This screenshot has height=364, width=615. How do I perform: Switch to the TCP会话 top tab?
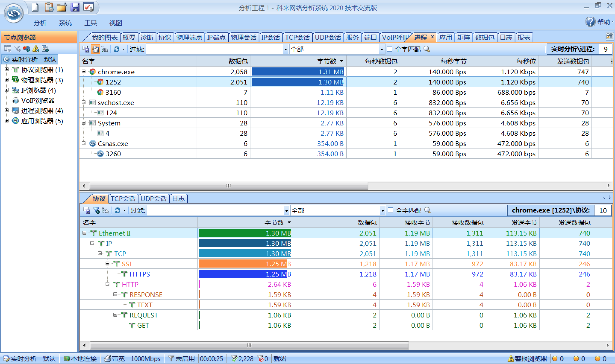pos(297,37)
